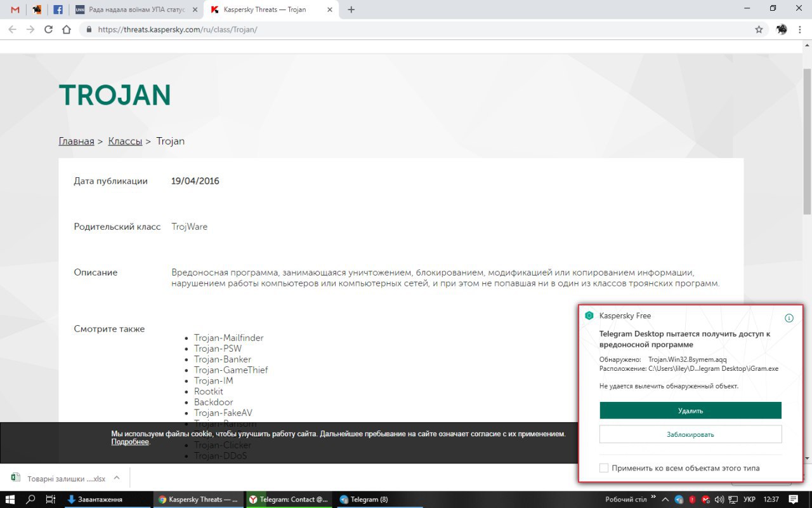Open the Windows notification center
Image resolution: width=812 pixels, height=508 pixels.
793,499
